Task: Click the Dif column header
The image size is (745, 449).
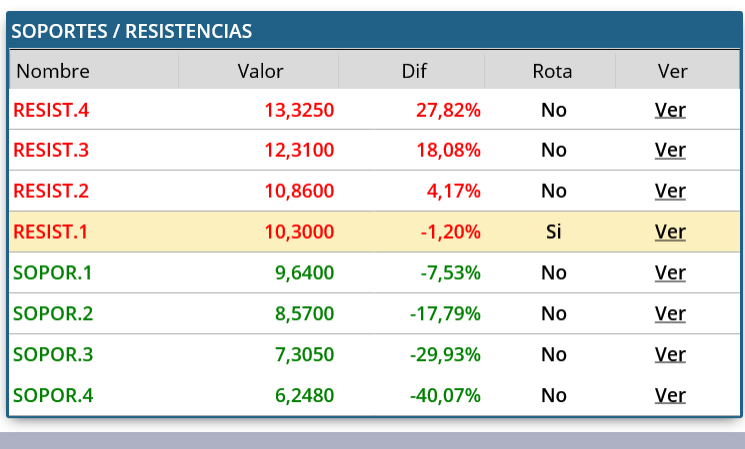Action: tap(414, 71)
